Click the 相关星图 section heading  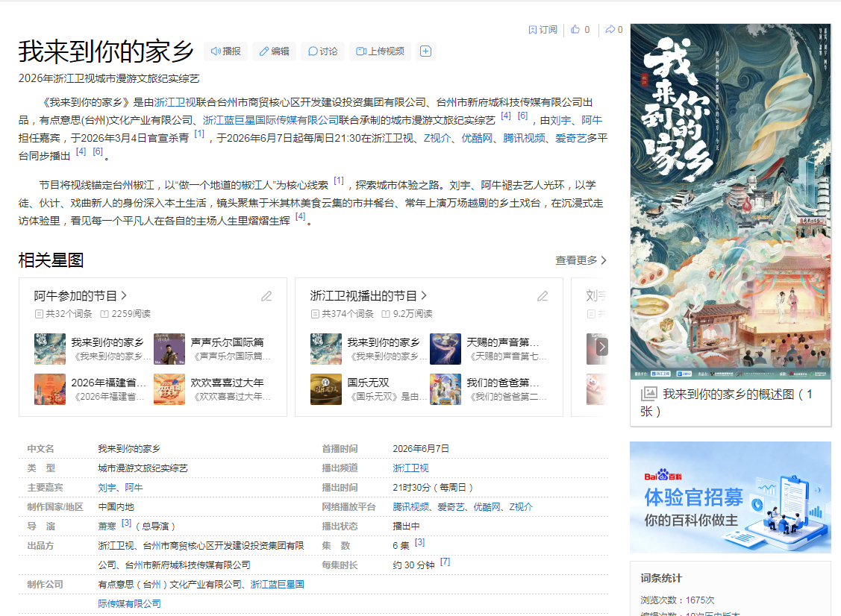pyautogui.click(x=51, y=260)
